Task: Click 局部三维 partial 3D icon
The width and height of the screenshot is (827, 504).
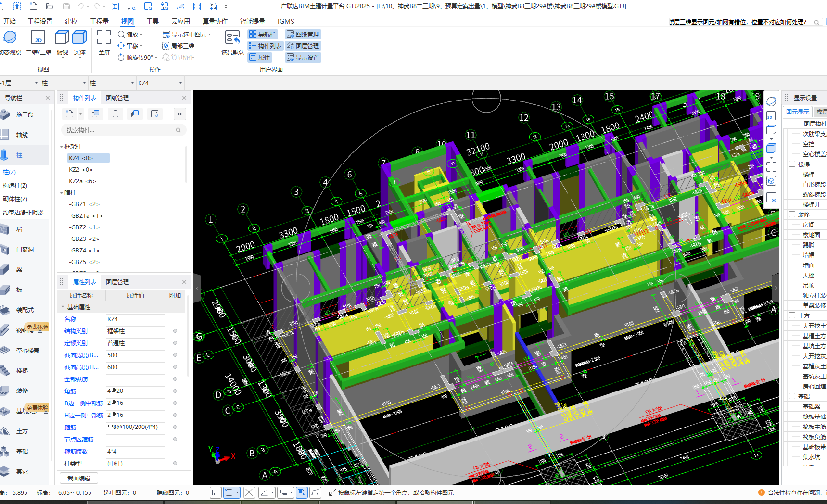Action: [x=165, y=46]
